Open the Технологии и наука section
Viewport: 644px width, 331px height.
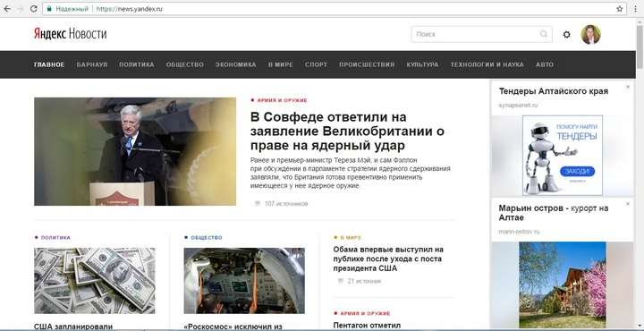coord(487,65)
